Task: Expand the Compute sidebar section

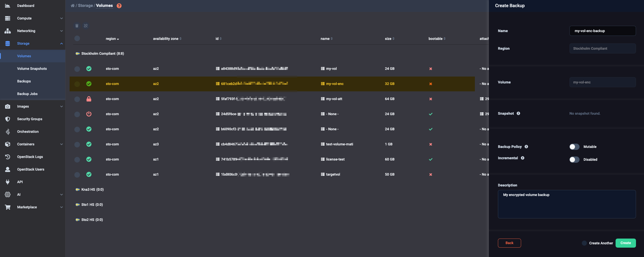Action: (33, 18)
